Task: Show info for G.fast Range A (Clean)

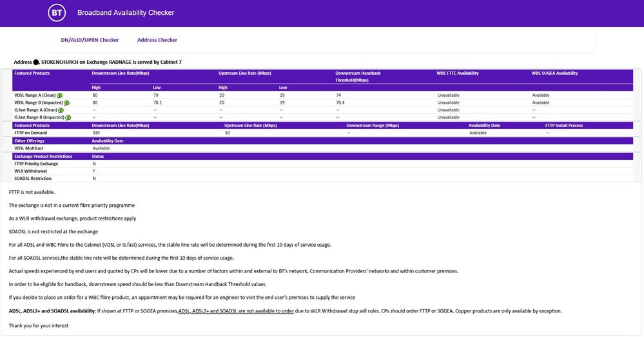Action: [61, 110]
